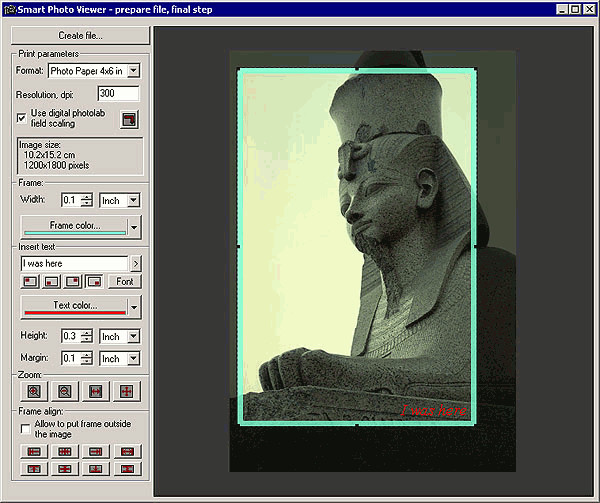Screen dimensions: 600x503
Task: Open the digital photolab field scaling settings icon
Action: pos(129,119)
